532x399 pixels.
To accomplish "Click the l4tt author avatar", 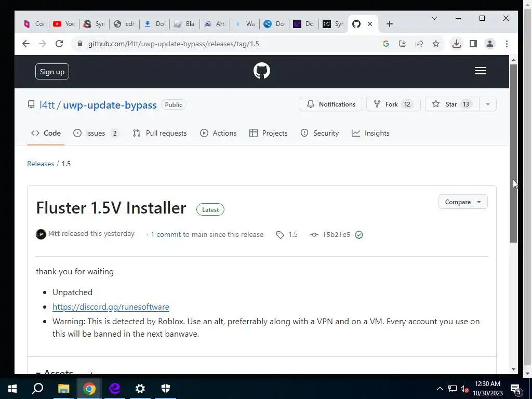I will point(41,234).
